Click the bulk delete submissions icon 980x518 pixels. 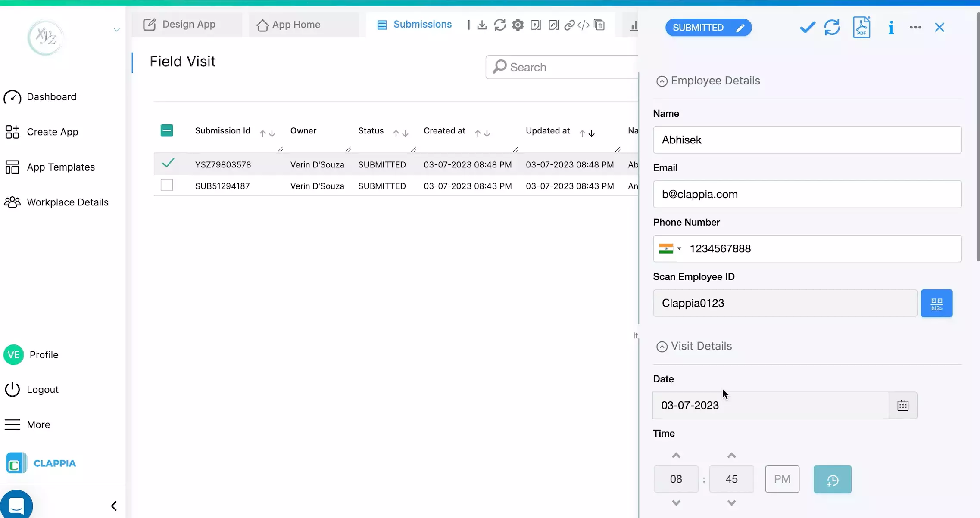(599, 25)
